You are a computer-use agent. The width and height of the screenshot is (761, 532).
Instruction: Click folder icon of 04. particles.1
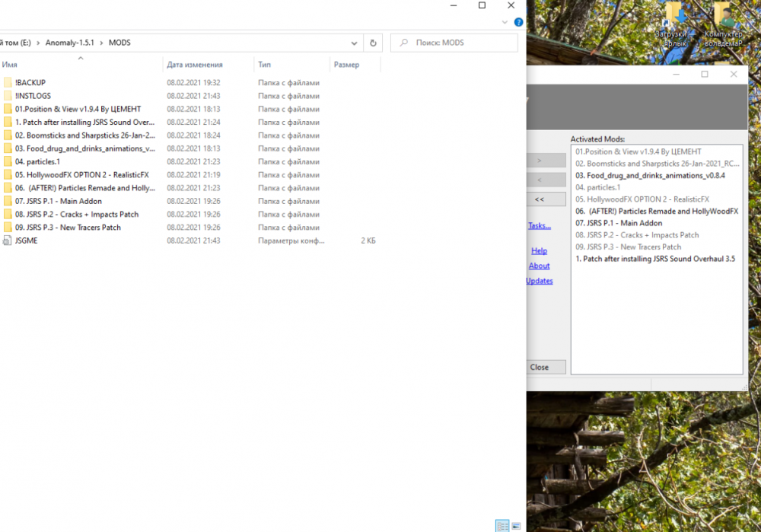point(8,161)
